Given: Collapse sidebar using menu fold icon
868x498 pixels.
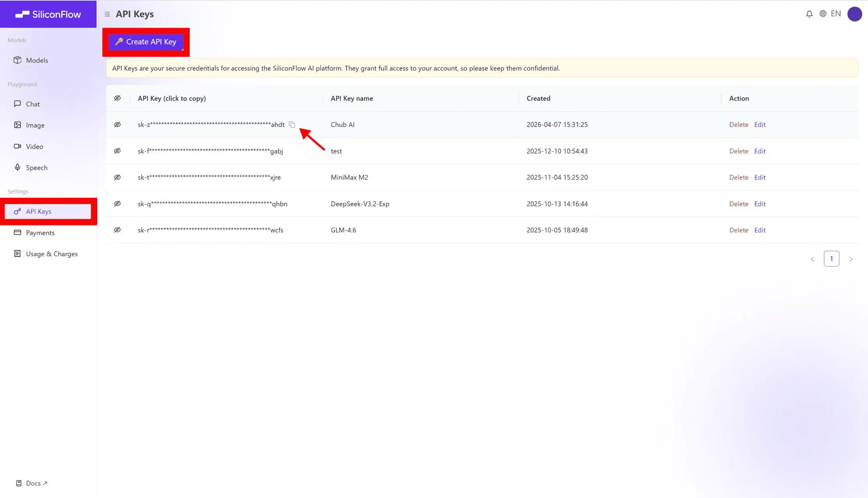Looking at the screenshot, I should tap(107, 14).
